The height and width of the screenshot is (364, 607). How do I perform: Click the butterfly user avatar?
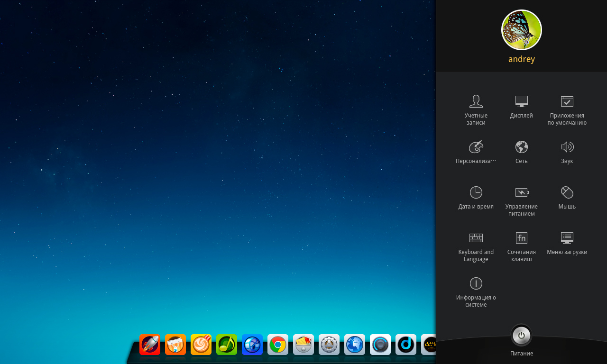click(x=521, y=30)
